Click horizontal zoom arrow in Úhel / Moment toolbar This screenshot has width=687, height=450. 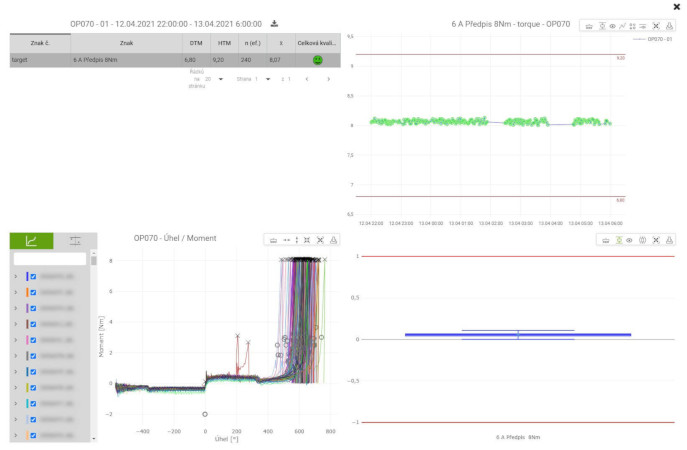click(x=286, y=240)
